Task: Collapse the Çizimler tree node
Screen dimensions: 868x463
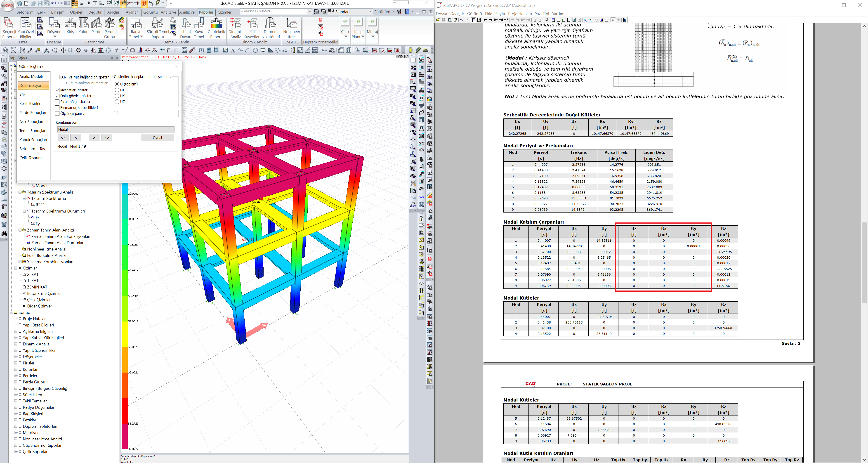Action: [16, 268]
